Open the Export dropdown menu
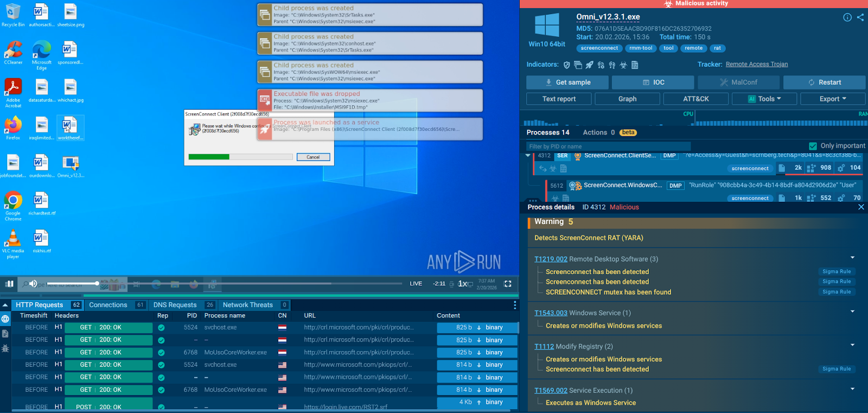Viewport: 868px width, 413px height. tap(833, 99)
